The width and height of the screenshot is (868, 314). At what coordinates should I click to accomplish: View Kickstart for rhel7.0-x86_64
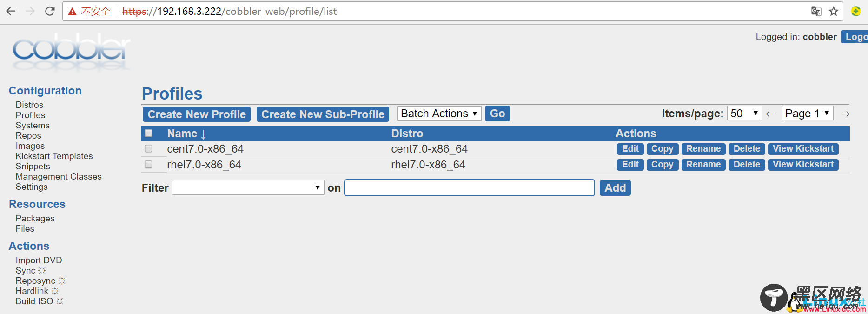[x=803, y=165]
